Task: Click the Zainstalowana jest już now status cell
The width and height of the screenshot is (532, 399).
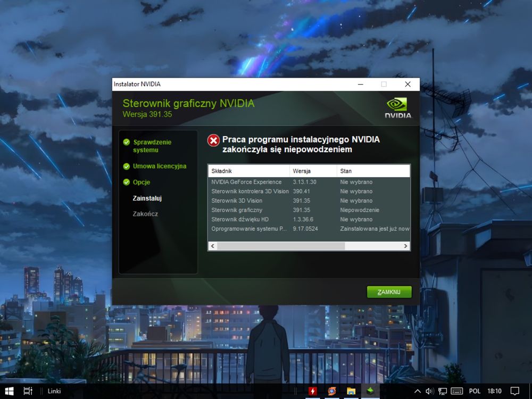Action: pos(375,229)
